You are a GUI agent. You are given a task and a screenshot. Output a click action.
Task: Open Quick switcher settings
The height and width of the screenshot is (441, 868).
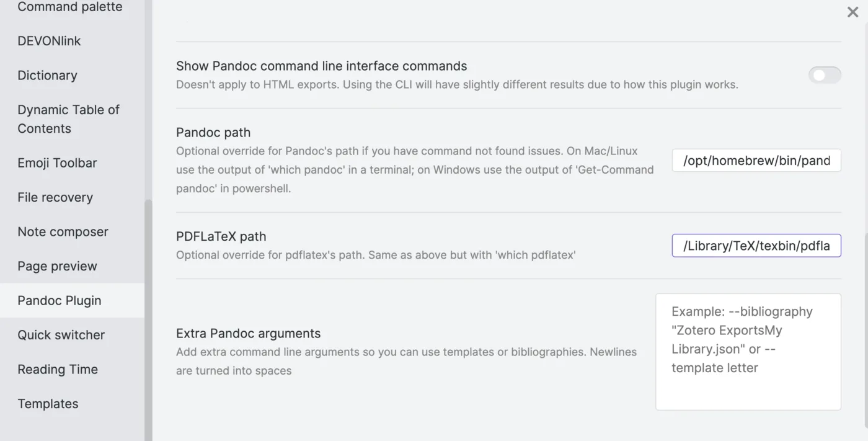coord(61,334)
